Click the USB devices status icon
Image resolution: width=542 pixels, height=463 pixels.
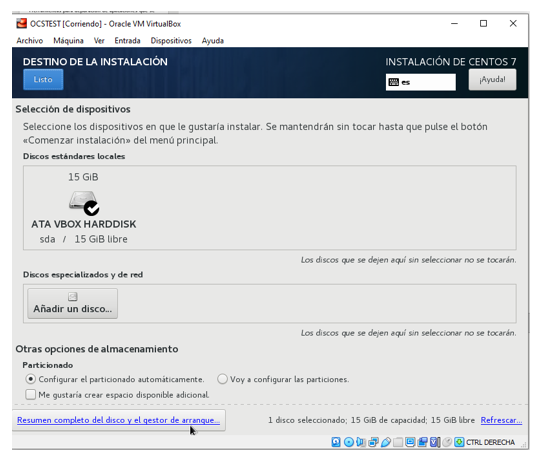click(386, 442)
